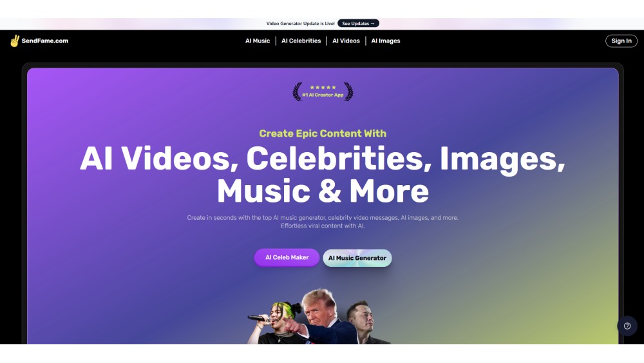Open AI Images from the top navigation
The width and height of the screenshot is (644, 363).
[386, 41]
